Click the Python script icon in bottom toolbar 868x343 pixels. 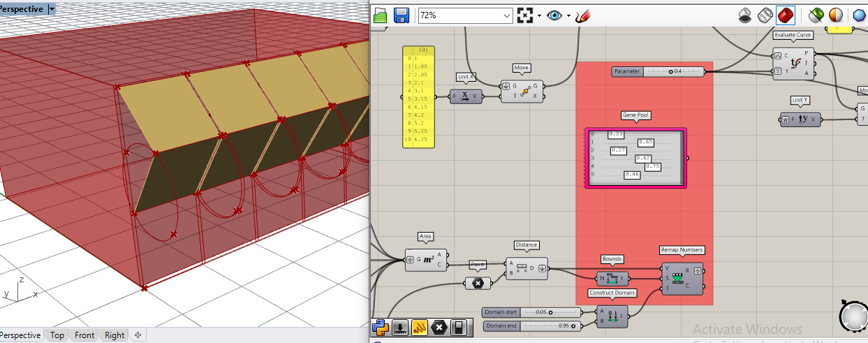click(381, 327)
